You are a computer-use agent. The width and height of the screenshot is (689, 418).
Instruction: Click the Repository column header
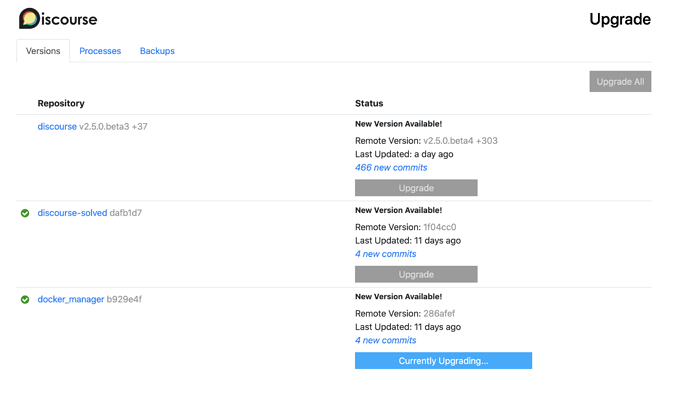61,103
